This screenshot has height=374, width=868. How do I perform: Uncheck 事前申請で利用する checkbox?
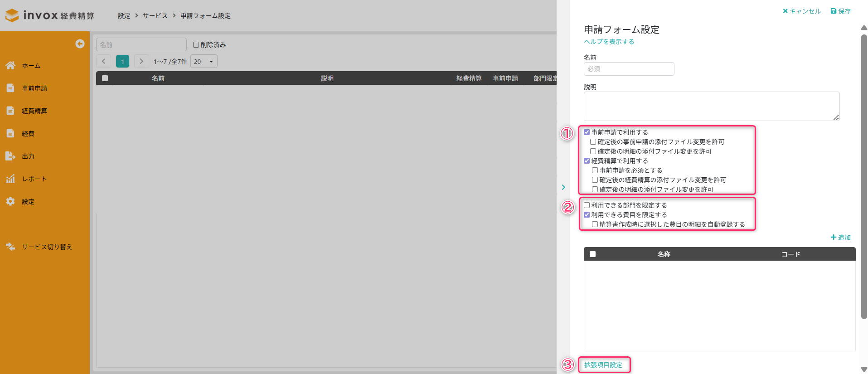pyautogui.click(x=587, y=132)
